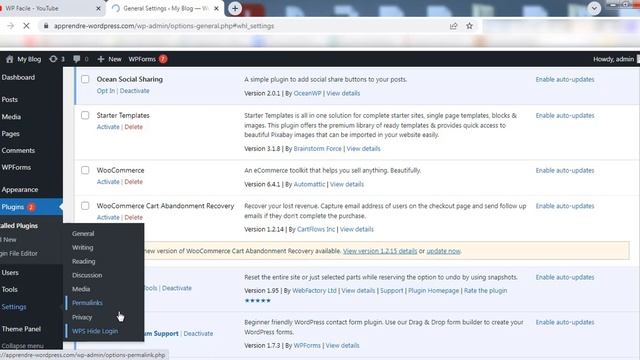
Task: View version 1.2.15 details link
Action: click(x=380, y=251)
